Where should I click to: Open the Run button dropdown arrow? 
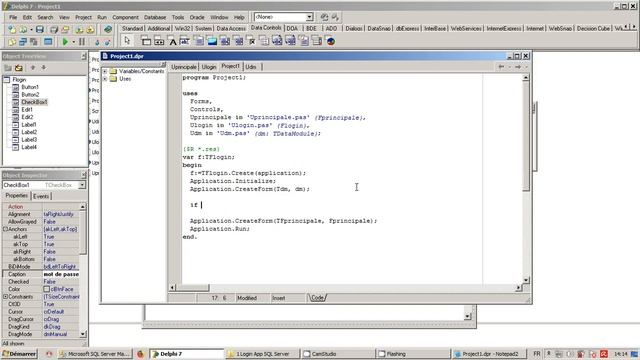[x=73, y=42]
